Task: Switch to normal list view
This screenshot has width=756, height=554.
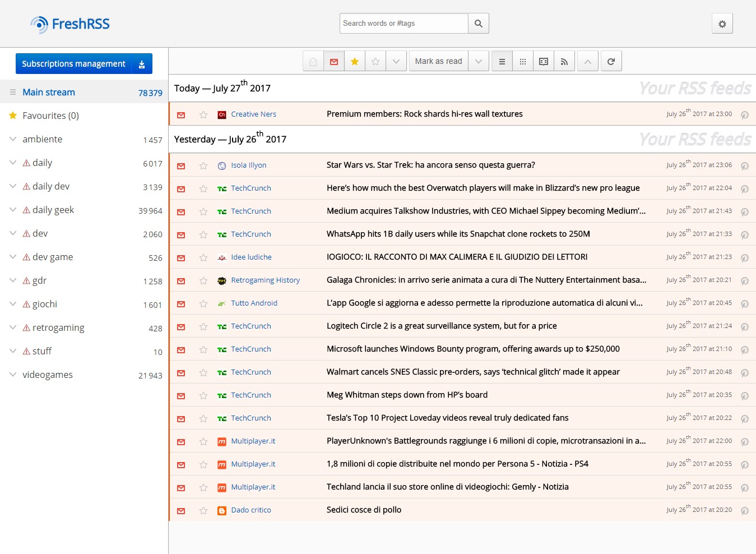Action: (x=502, y=61)
